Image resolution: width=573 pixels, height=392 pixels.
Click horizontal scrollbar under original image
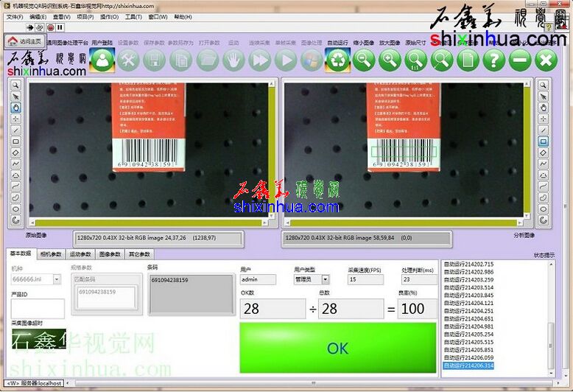tap(149, 223)
